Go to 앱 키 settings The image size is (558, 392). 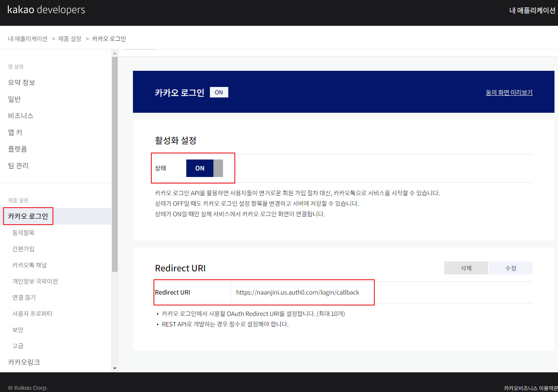point(15,132)
